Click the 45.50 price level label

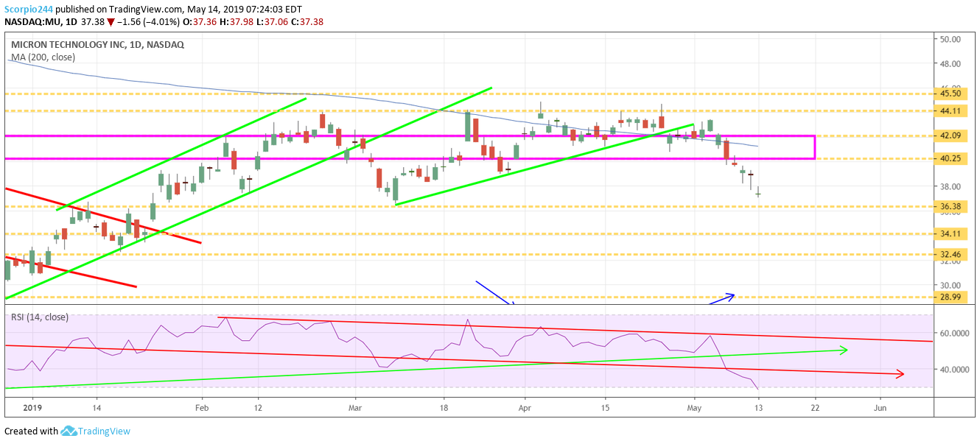(951, 94)
